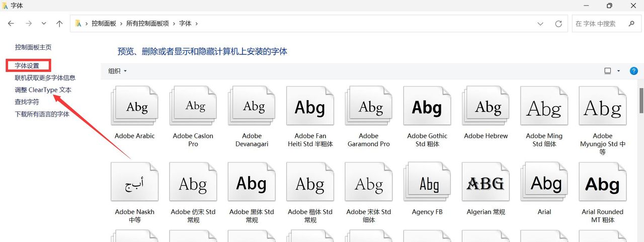Select the Algerian 常规 font icon
The image size is (644, 242).
[486, 182]
